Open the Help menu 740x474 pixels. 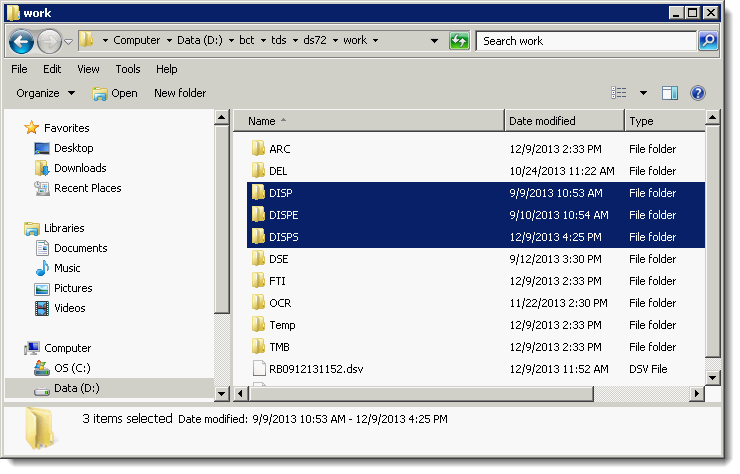(167, 69)
